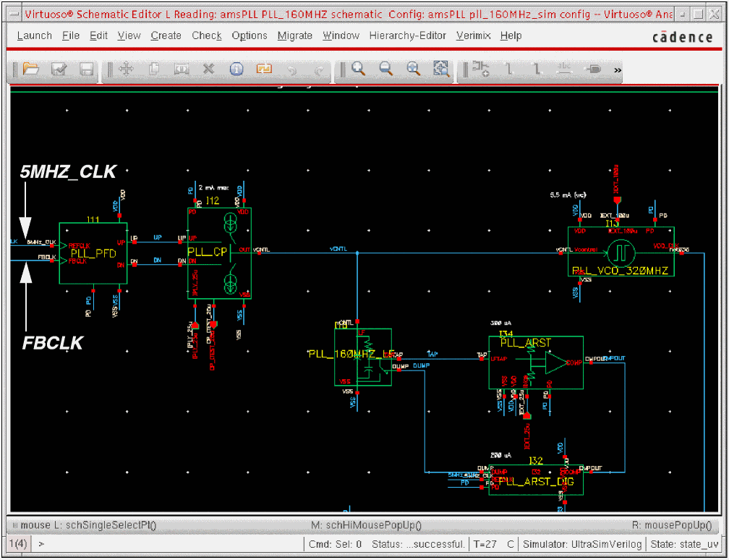Open the Migrate menu

coord(294,35)
